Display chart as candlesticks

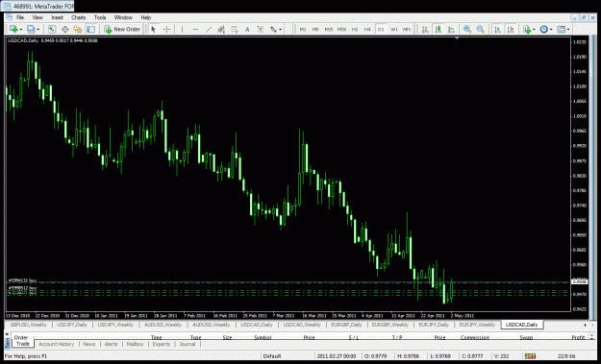pos(438,29)
